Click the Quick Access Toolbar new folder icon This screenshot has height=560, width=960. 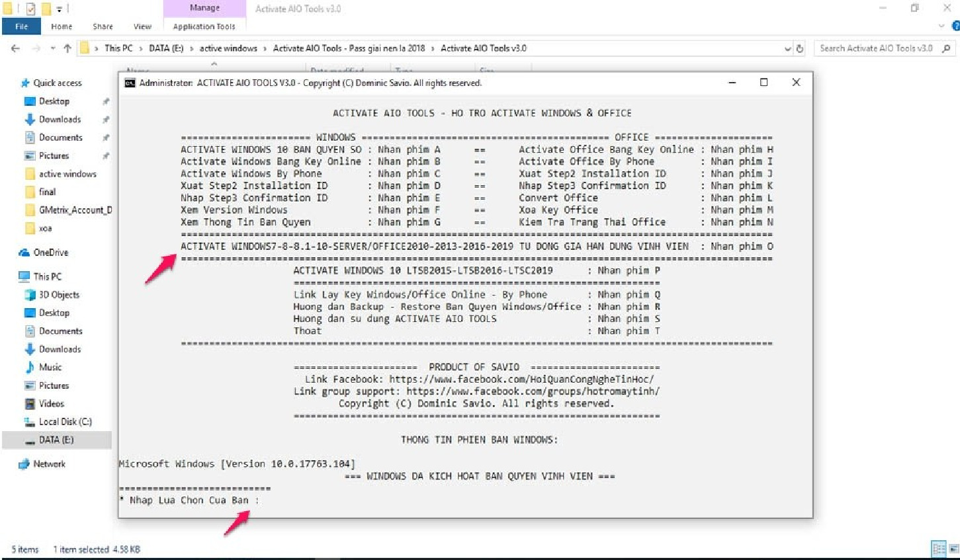(46, 9)
